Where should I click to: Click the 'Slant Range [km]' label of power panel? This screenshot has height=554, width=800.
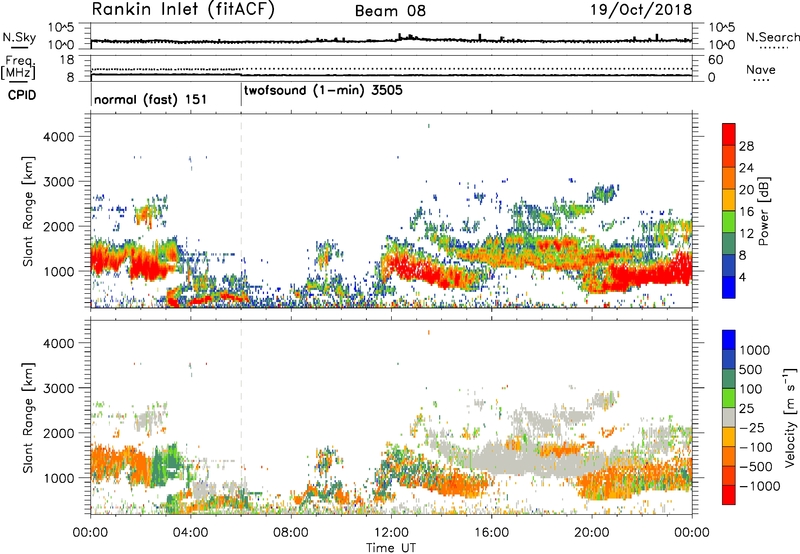click(28, 212)
